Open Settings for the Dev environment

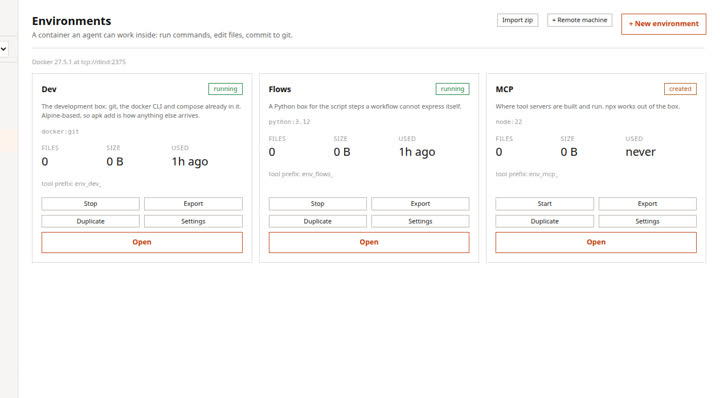(193, 221)
